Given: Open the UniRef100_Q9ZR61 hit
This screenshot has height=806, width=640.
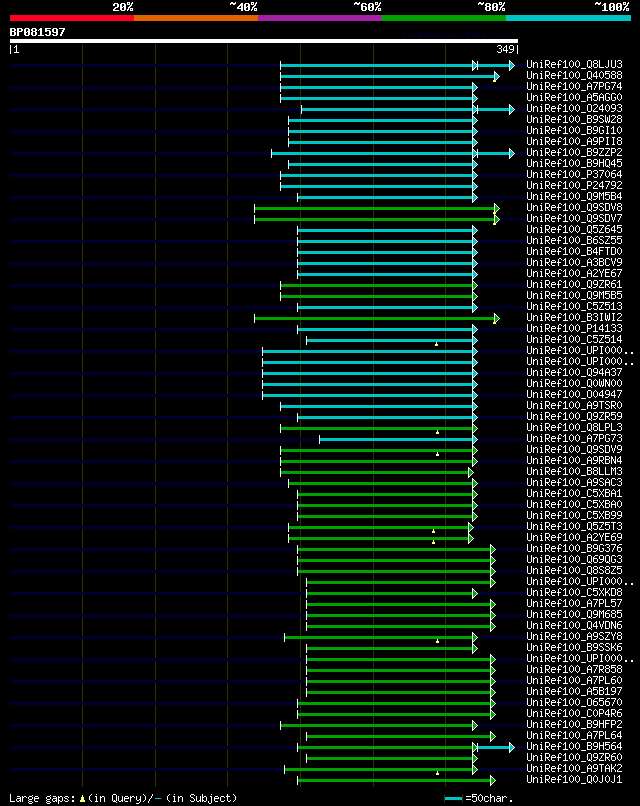Looking at the screenshot, I should 574,284.
